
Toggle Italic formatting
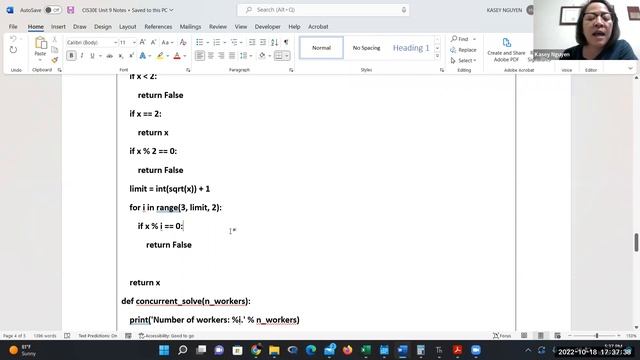[82, 56]
